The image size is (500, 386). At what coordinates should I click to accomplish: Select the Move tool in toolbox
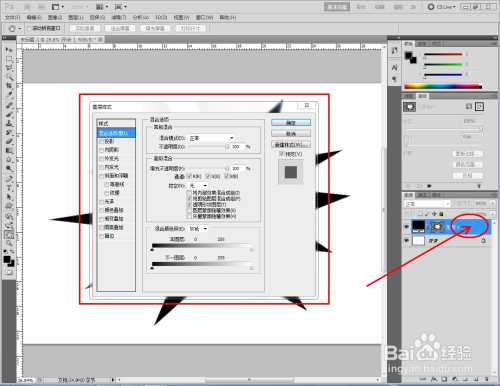tap(9, 50)
